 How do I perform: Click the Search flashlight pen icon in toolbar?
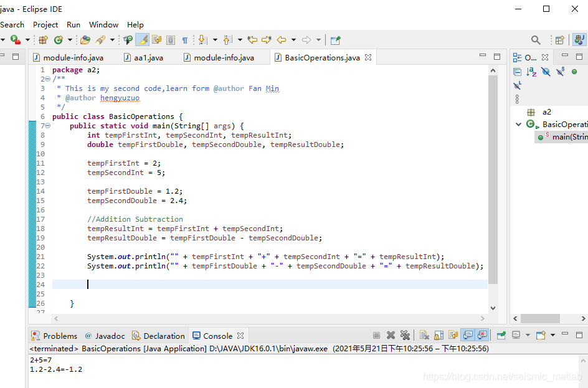click(x=100, y=40)
